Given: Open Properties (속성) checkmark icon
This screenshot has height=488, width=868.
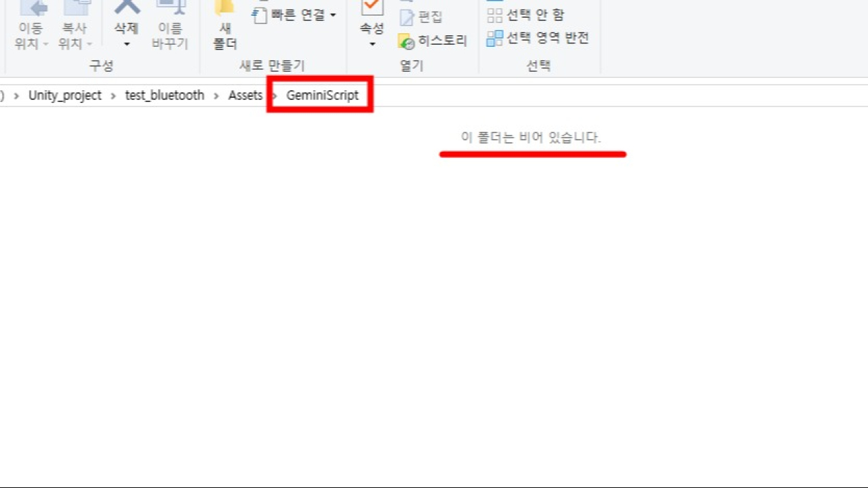Looking at the screenshot, I should point(371,7).
